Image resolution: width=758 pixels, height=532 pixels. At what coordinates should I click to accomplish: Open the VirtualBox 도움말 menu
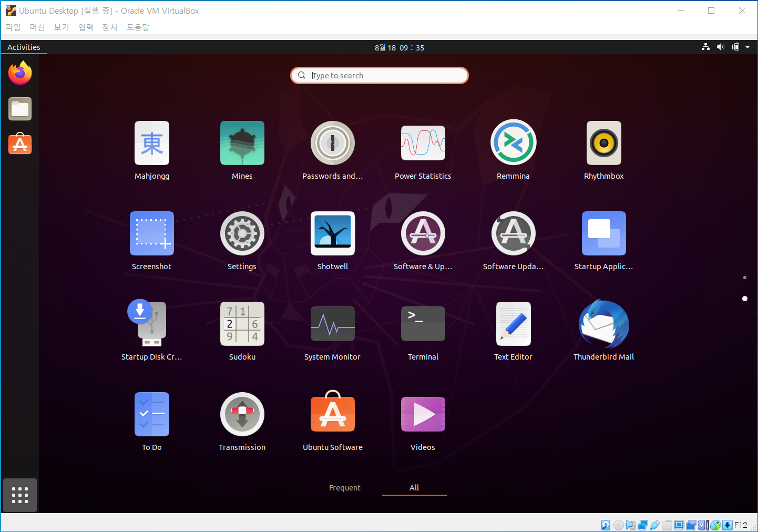138,27
